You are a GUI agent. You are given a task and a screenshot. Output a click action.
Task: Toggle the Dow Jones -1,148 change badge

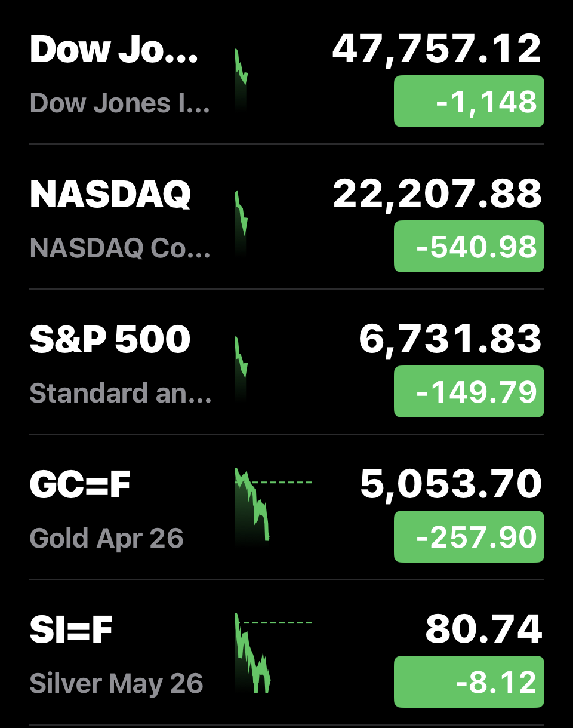coord(469,102)
